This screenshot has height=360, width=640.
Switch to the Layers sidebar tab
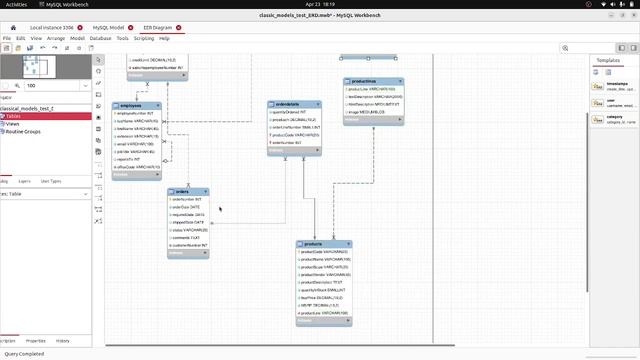pyautogui.click(x=24, y=181)
